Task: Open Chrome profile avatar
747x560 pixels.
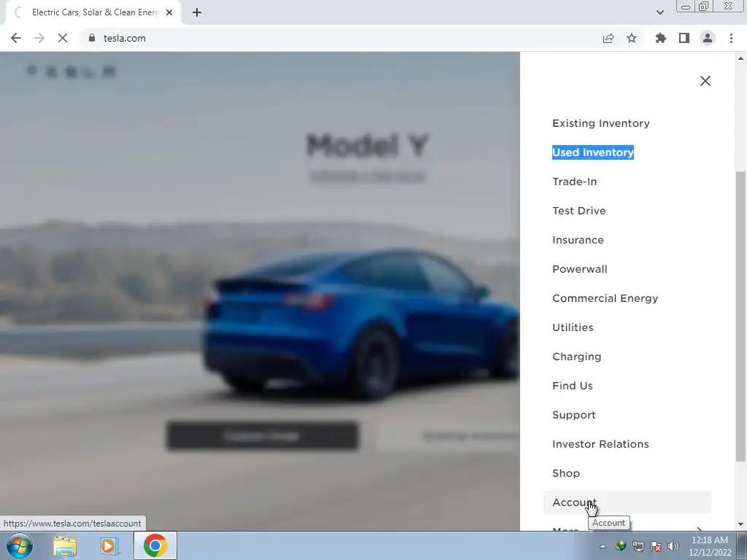Action: pos(708,38)
